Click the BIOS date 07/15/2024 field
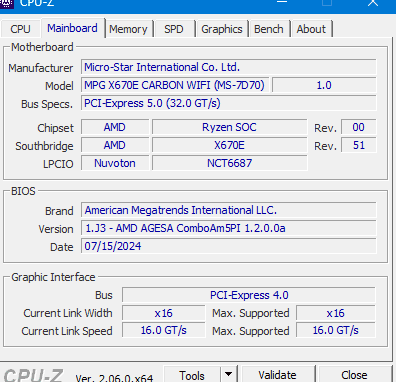 click(x=229, y=246)
